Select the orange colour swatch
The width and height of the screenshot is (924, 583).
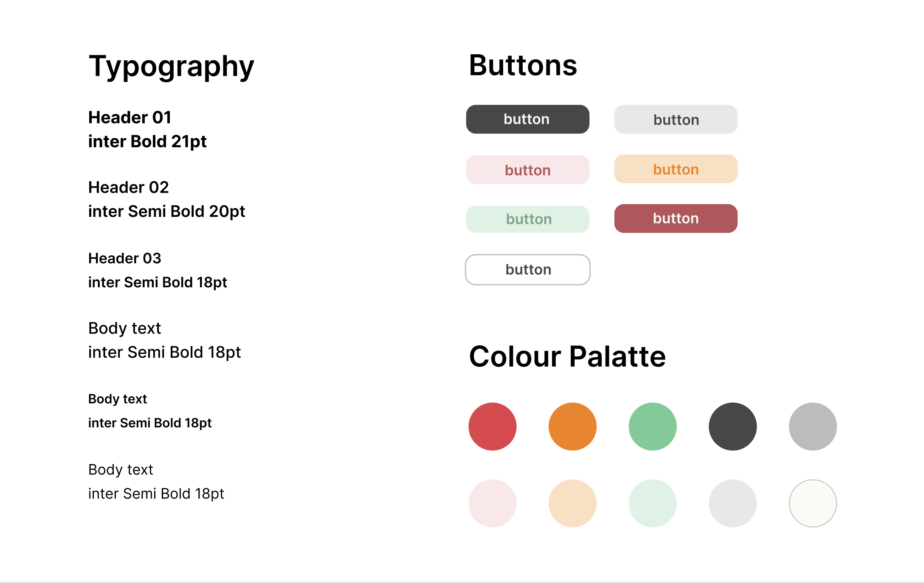[x=572, y=426]
